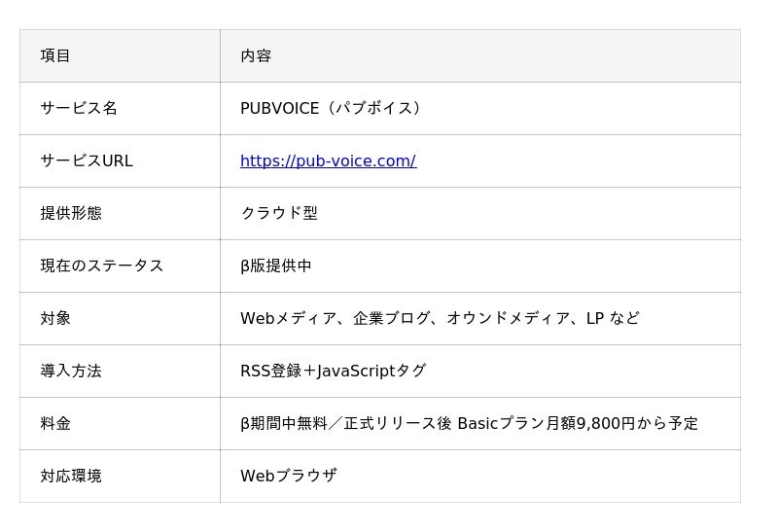The image size is (778, 532).
Task: Select the クラウド型 value text
Action: click(279, 214)
